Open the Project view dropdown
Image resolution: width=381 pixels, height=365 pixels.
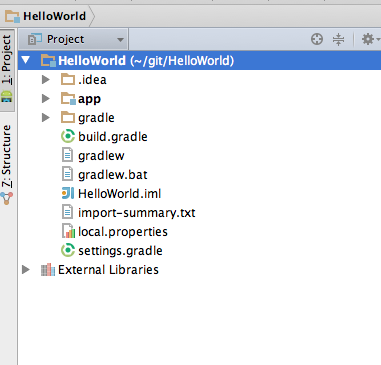click(73, 39)
